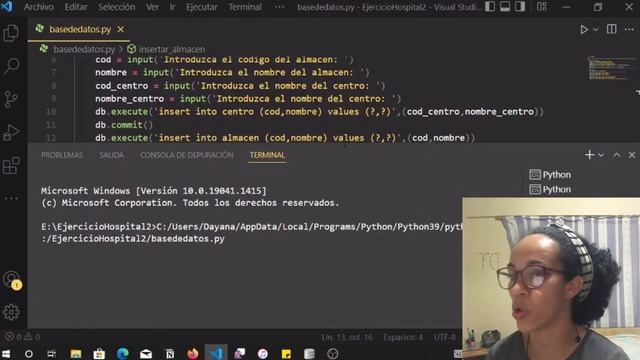
Task: Toggle primary side bar layout button
Action: [490, 7]
